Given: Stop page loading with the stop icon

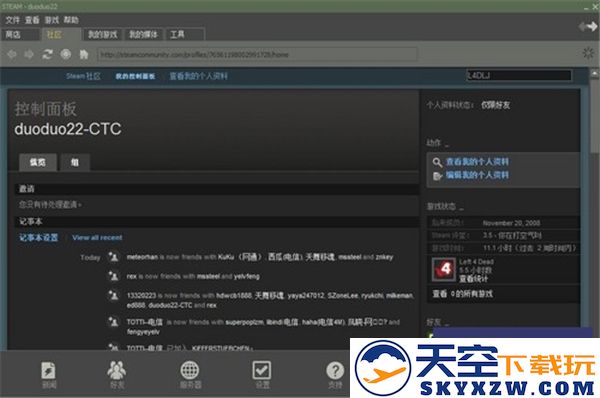Looking at the screenshot, I should [x=66, y=54].
